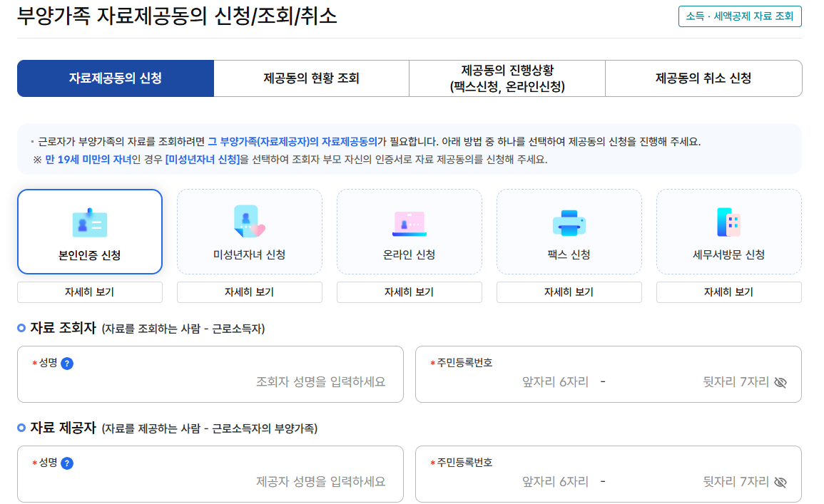Click the 미성년자녀 신청 child icon
824x504 pixels.
pos(249,222)
